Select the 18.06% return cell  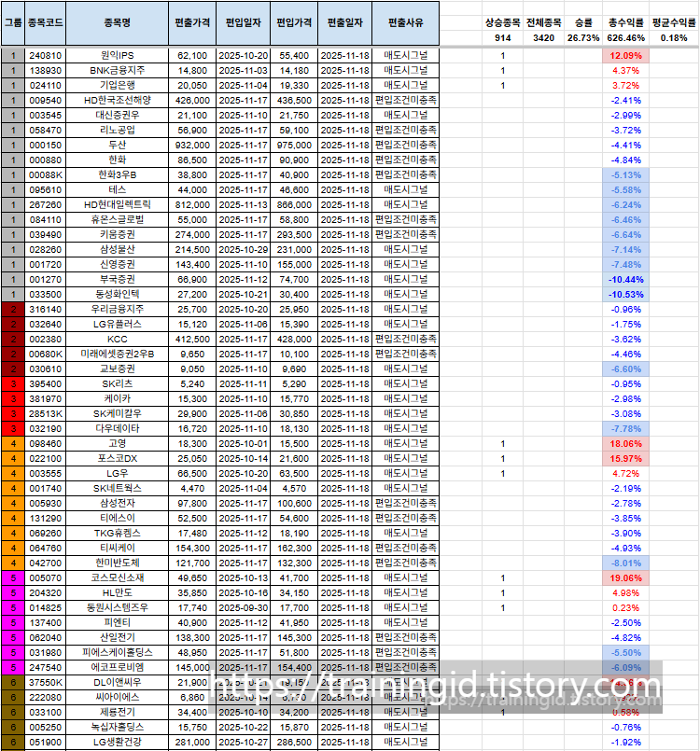[625, 443]
